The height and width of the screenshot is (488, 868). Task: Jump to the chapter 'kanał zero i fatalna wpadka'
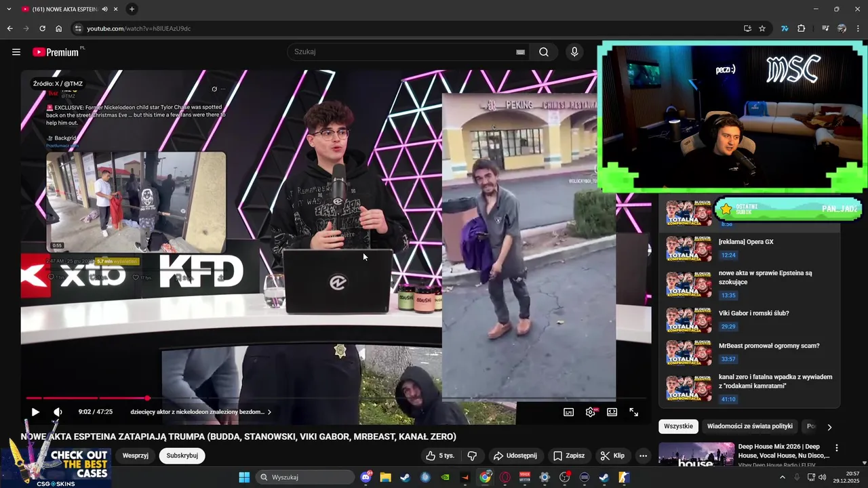pos(749,388)
